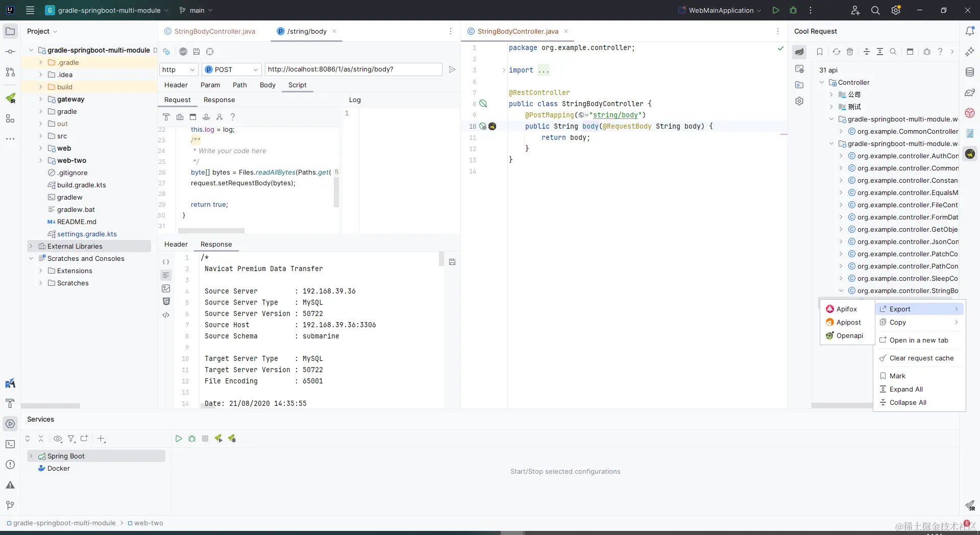
Task: Save the response with the disk icon
Action: click(452, 262)
